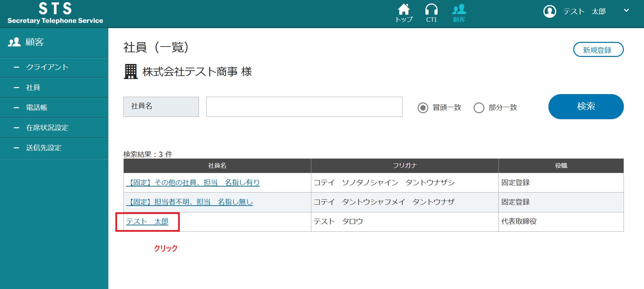
Task: Open the 顧客 icon in top navigation
Action: [459, 10]
